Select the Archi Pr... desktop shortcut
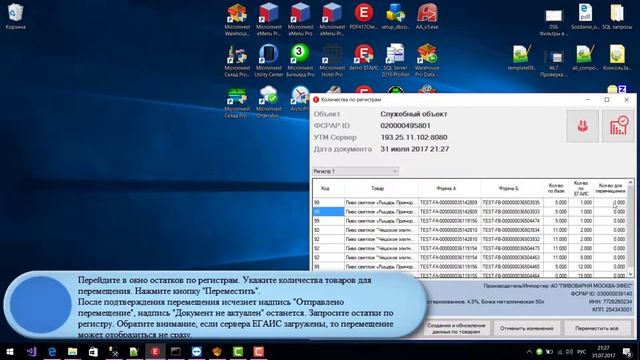 pos(300,99)
